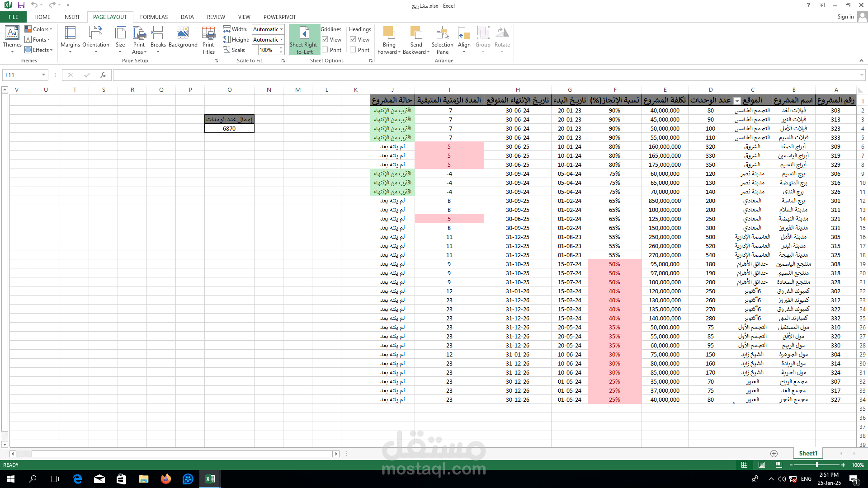Toggle Sheet Right-to-Left direction
The image size is (868, 488).
click(x=304, y=40)
